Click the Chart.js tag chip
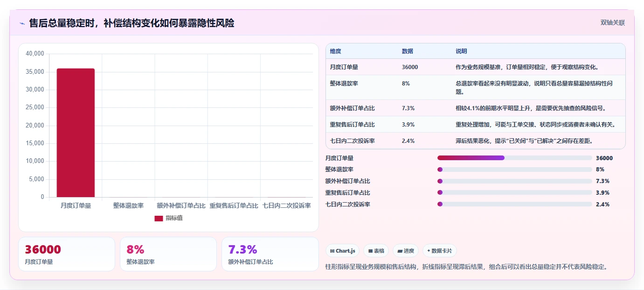 (x=343, y=251)
